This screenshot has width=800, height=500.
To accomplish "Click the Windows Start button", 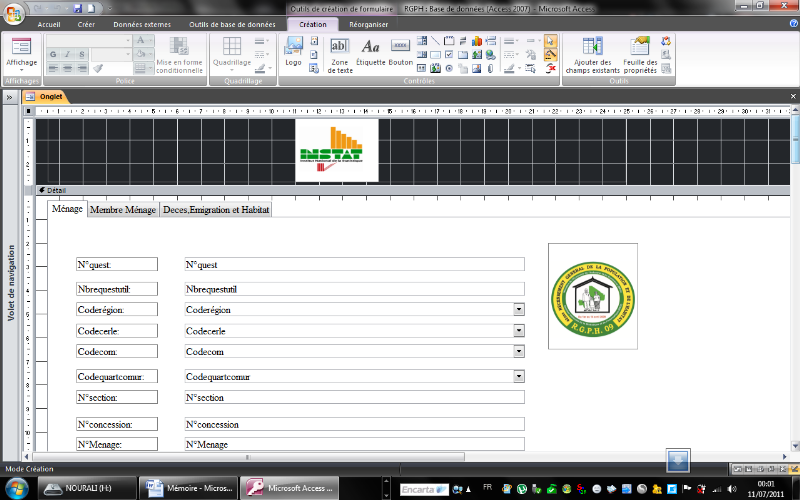I will tap(17, 488).
